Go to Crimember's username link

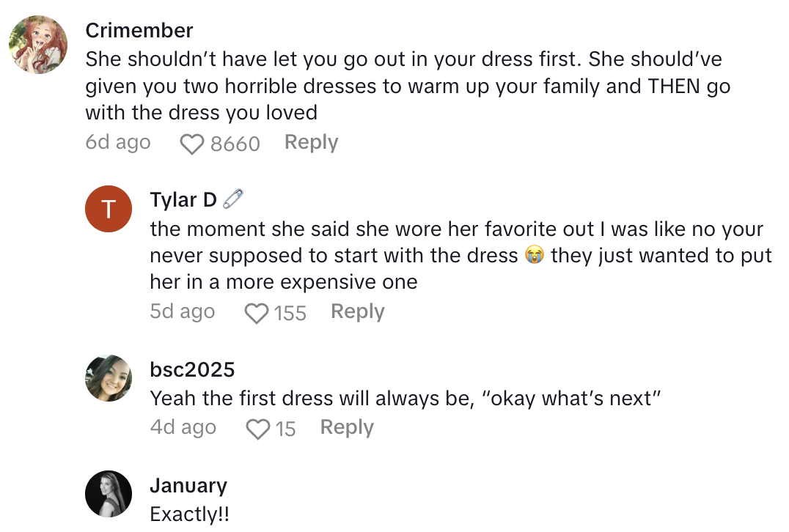pos(139,31)
